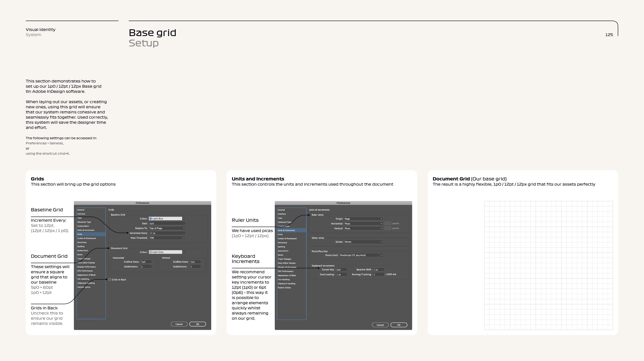The width and height of the screenshot is (644, 361).
Task: Open the Horizontal ruler units Picas dropdown
Action: click(x=363, y=224)
